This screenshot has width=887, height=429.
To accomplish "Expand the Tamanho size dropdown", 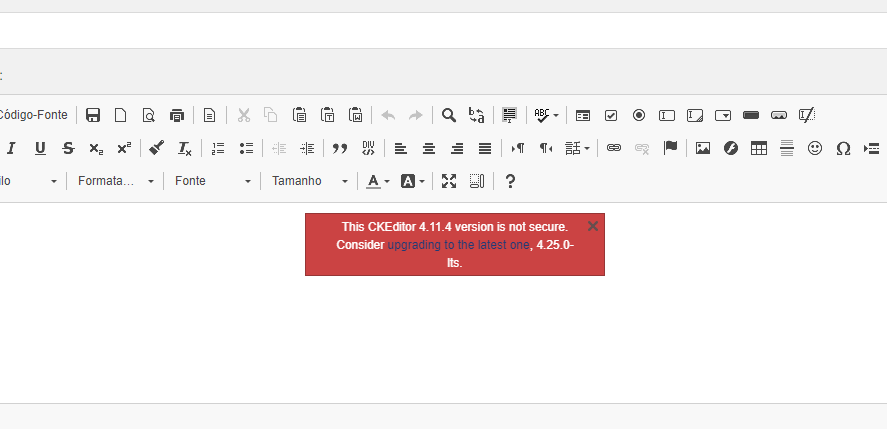I will tap(310, 181).
